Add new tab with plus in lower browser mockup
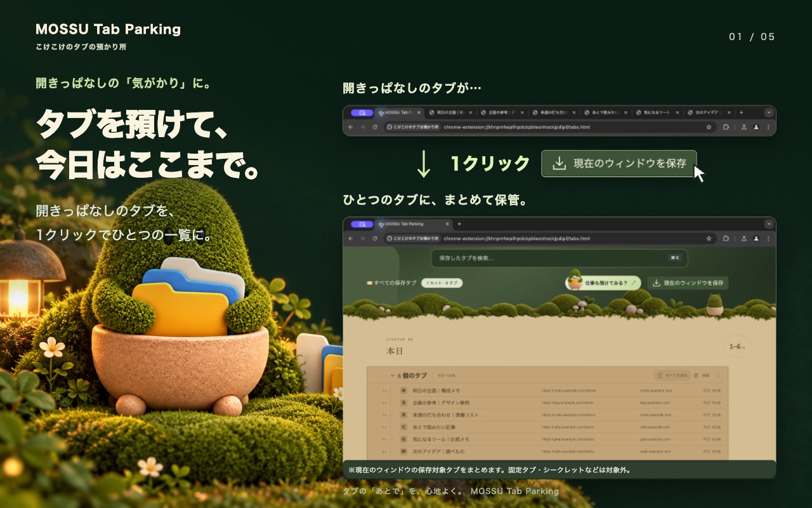The height and width of the screenshot is (508, 812). click(x=459, y=224)
